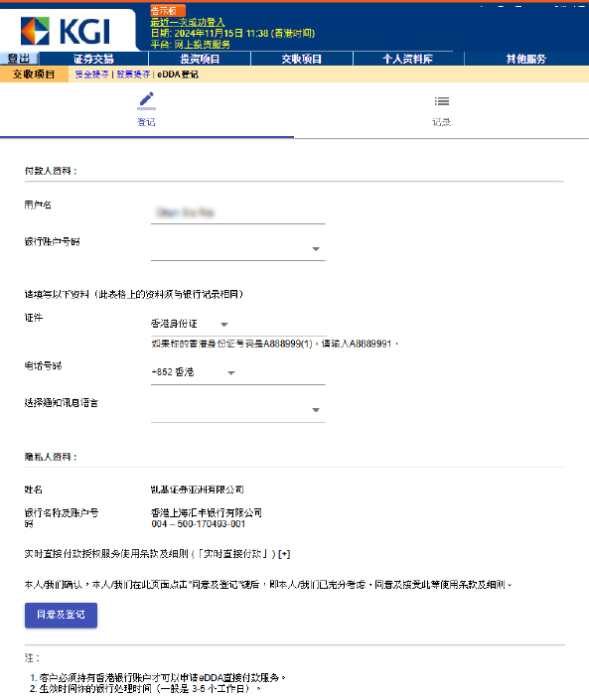Open the 选择通知讯息语言 dropdown
The image size is (589, 700).
click(x=238, y=410)
